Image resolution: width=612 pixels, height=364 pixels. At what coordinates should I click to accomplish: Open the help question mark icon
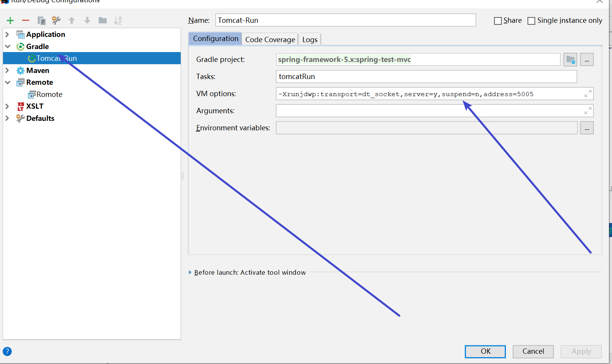point(7,351)
